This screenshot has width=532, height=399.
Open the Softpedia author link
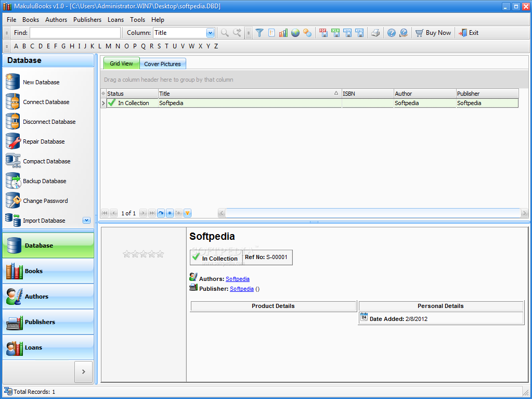tap(238, 279)
